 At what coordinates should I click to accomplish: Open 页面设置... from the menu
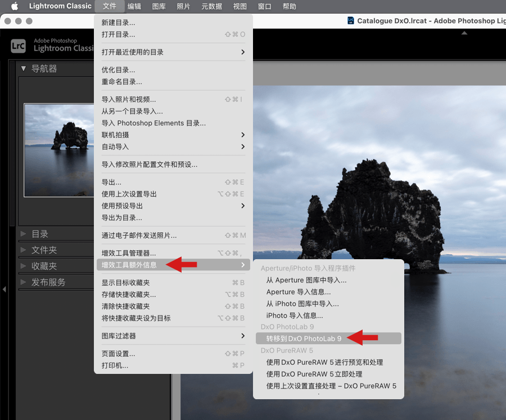pyautogui.click(x=173, y=354)
